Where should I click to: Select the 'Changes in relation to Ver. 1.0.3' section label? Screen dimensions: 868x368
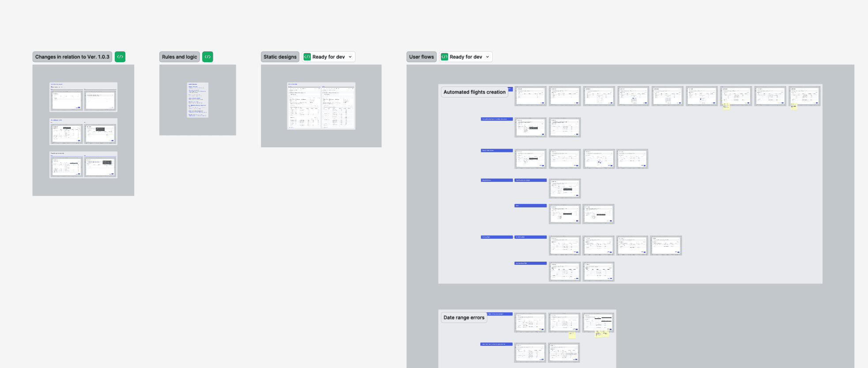[x=72, y=57]
